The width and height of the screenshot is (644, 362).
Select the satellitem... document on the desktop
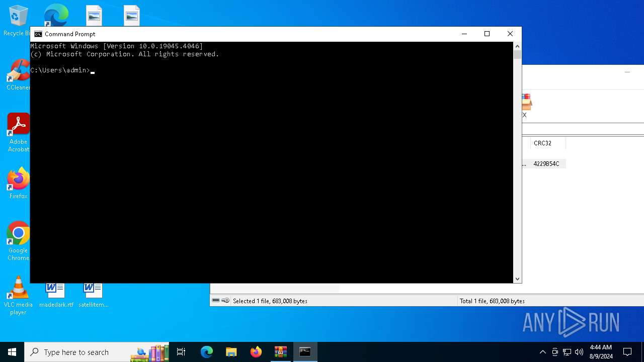coord(94,296)
